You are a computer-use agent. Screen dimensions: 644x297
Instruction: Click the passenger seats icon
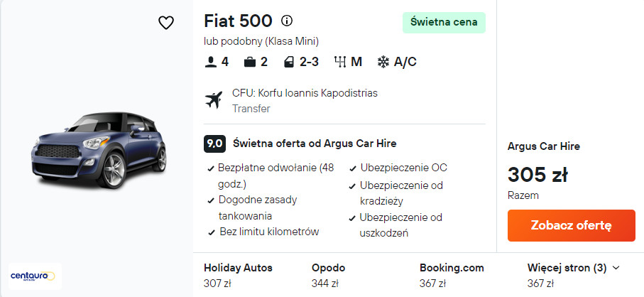210,62
